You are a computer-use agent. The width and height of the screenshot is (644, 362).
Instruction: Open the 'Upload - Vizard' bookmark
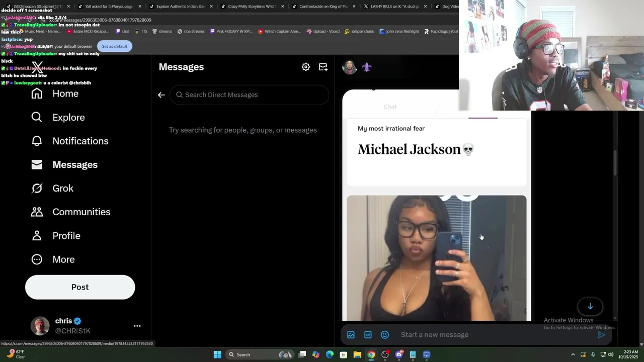(x=323, y=31)
